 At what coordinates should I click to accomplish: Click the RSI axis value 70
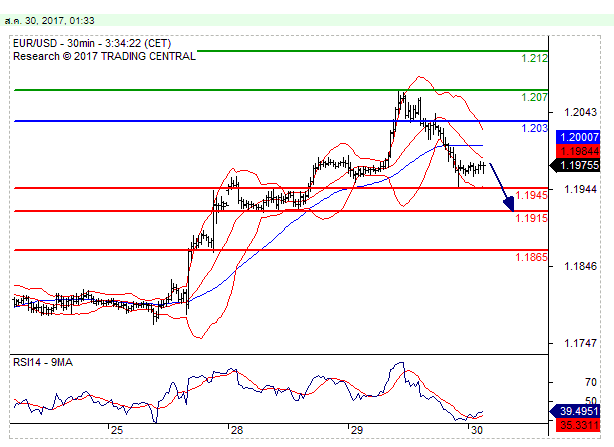pos(591,382)
